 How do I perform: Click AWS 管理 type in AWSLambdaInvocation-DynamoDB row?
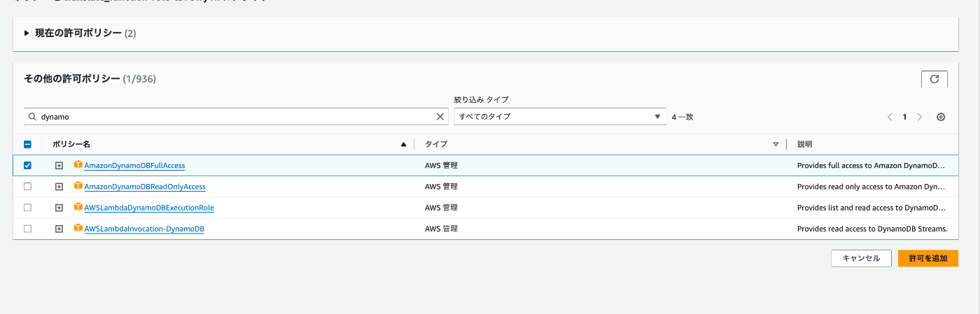click(x=441, y=229)
